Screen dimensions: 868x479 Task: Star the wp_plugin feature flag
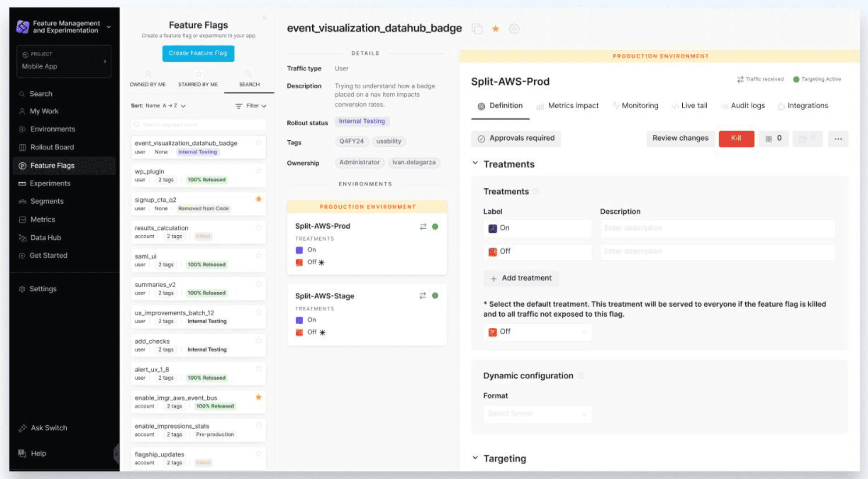[x=258, y=171]
